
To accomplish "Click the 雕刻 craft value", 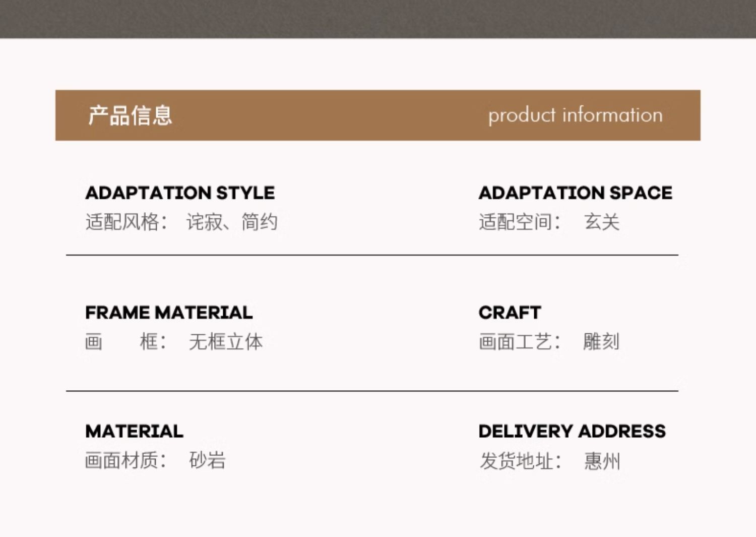I will 601,342.
